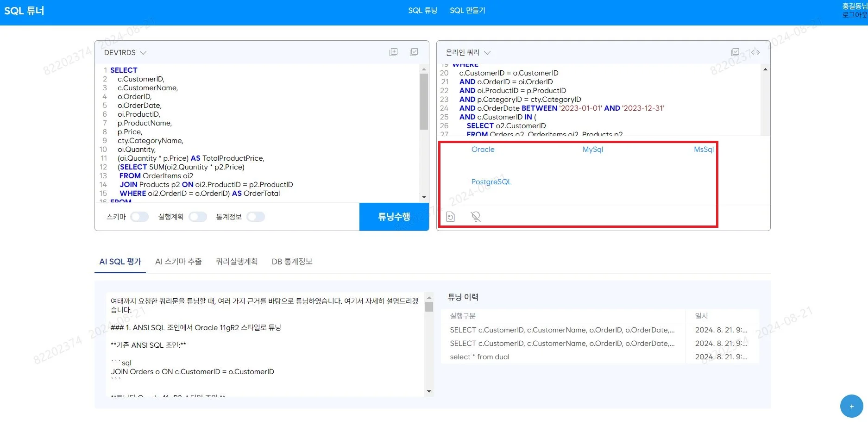Open the SQL 만들기 menu
Screen dimensions: 868x426
pyautogui.click(x=467, y=10)
